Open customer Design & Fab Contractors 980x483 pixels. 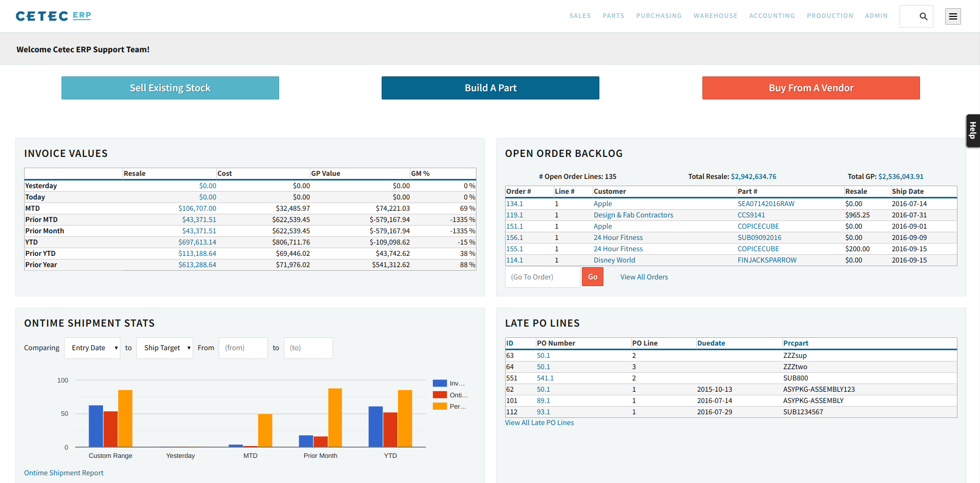(633, 215)
